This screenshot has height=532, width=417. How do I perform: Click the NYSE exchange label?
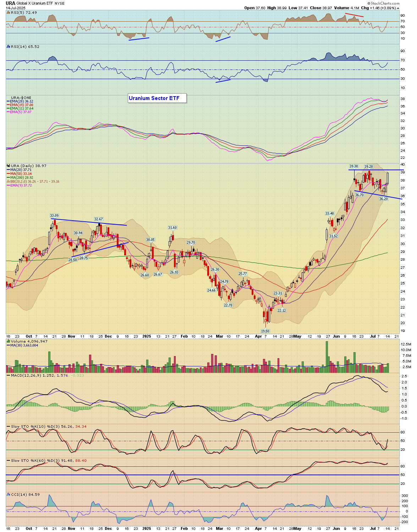(x=60, y=3)
